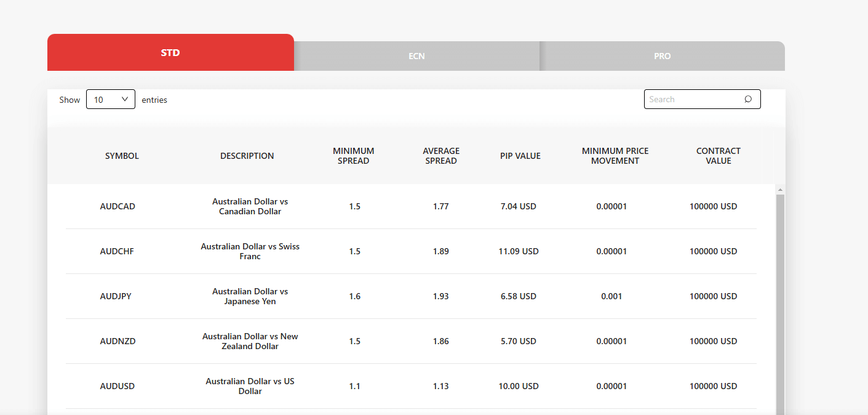Click the 5.70 USD pip value

519,341
